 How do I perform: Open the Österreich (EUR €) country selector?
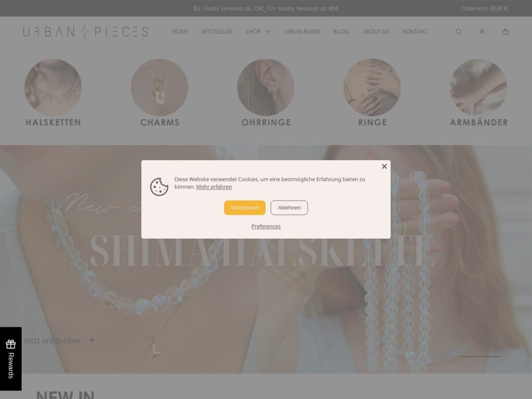point(485,8)
